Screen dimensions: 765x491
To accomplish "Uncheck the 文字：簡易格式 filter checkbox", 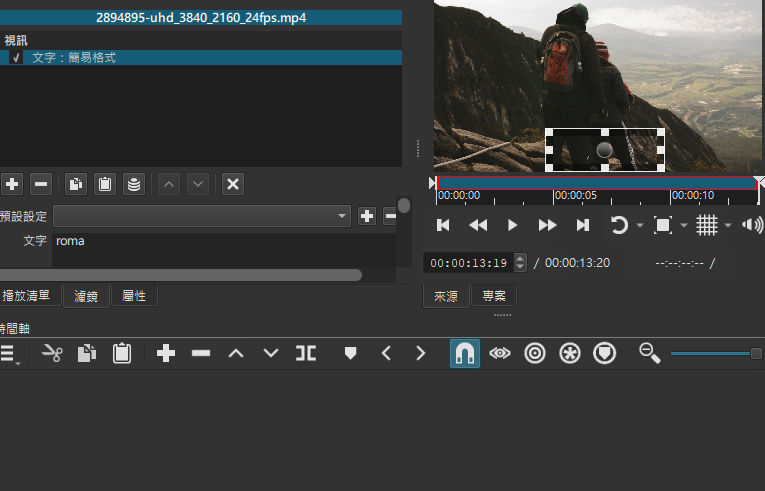I will tap(16, 58).
